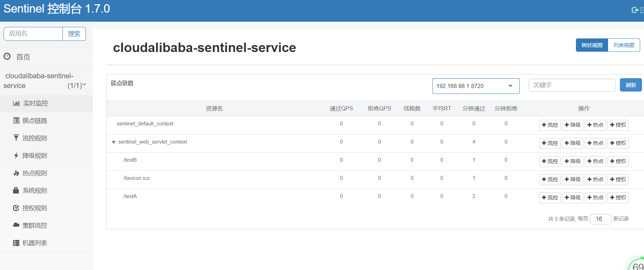Open 降级规则 in the sidebar

click(x=46, y=156)
